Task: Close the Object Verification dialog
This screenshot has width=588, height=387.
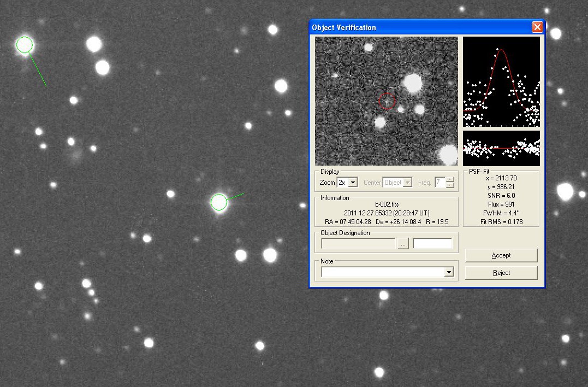Action: click(x=537, y=27)
